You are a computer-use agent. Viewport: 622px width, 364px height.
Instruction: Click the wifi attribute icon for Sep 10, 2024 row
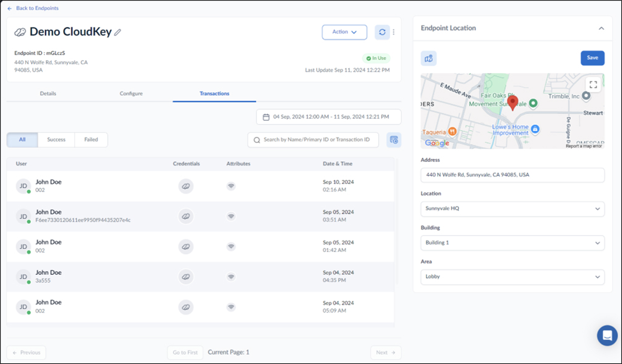pos(231,186)
